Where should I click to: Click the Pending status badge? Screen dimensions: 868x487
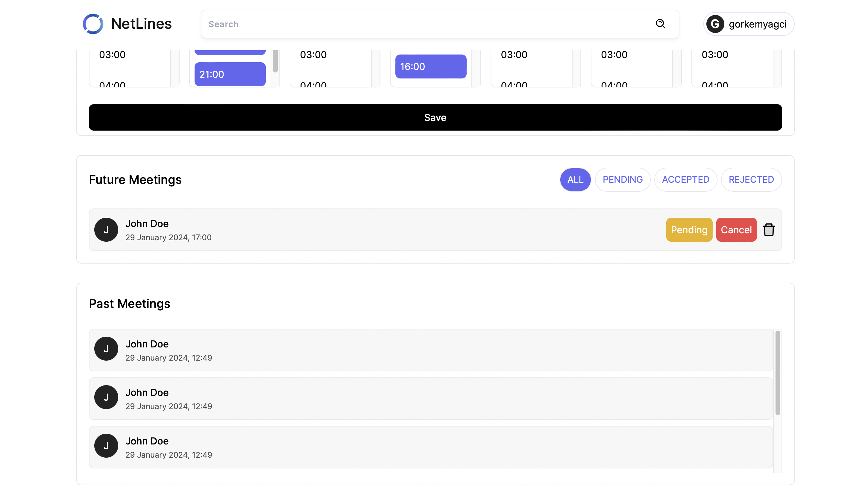(689, 230)
